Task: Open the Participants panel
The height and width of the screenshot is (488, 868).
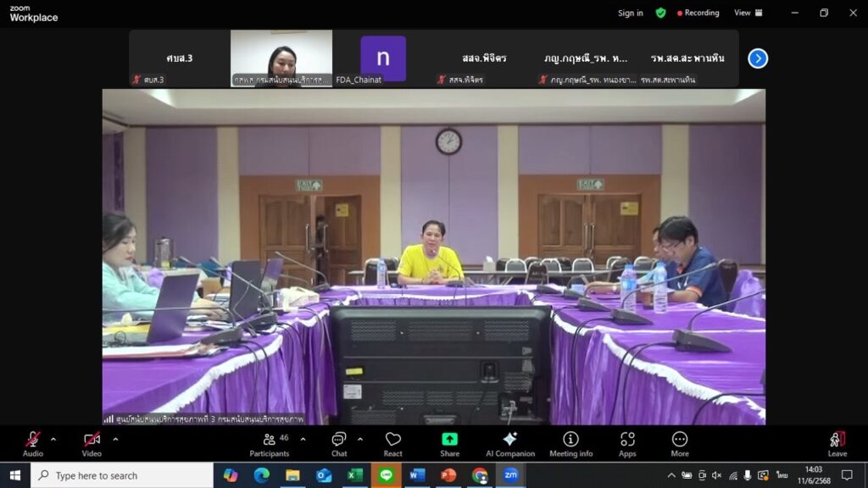Action: [x=270, y=443]
